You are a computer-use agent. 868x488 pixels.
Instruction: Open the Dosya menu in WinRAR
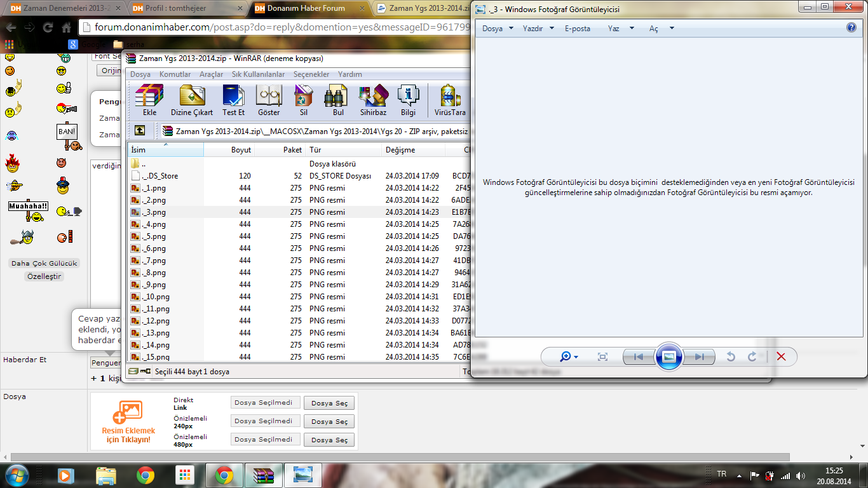140,74
